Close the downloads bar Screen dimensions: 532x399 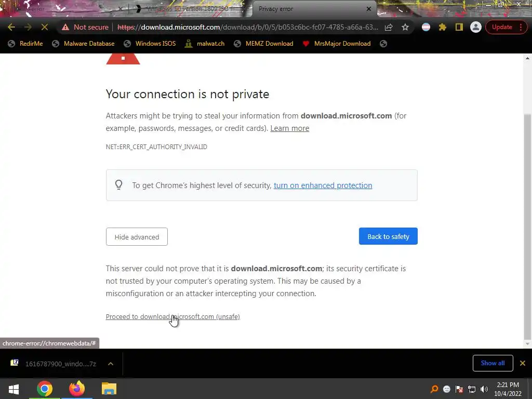tap(523, 363)
